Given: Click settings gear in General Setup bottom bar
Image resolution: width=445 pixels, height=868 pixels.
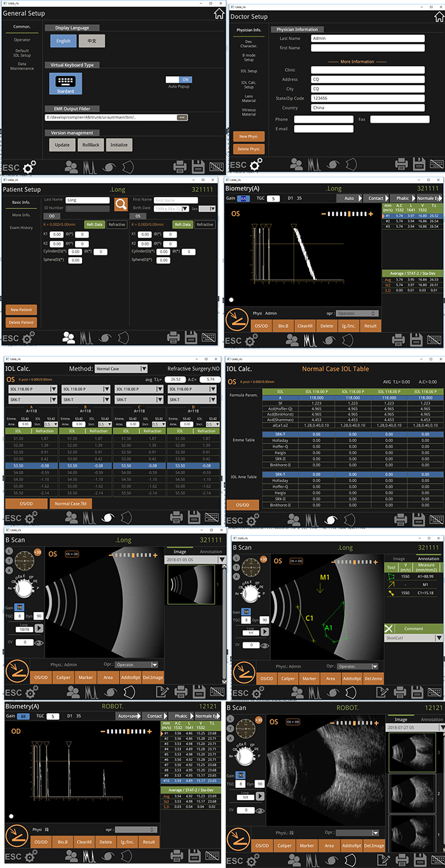Looking at the screenshot, I should [30, 168].
